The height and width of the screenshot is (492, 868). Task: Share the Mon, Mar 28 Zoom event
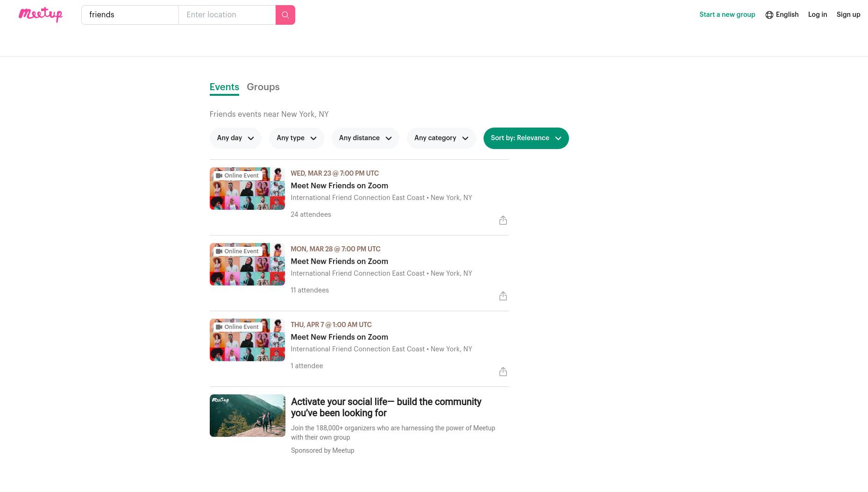[503, 296]
